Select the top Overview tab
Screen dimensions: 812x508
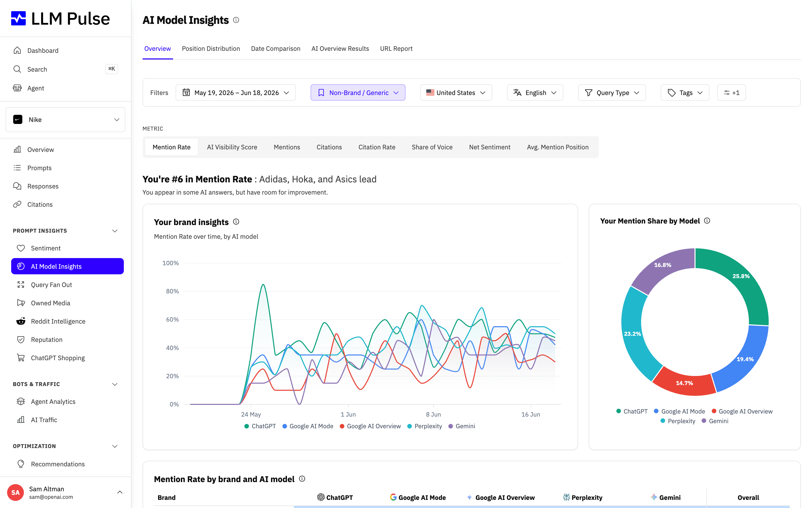pyautogui.click(x=157, y=49)
